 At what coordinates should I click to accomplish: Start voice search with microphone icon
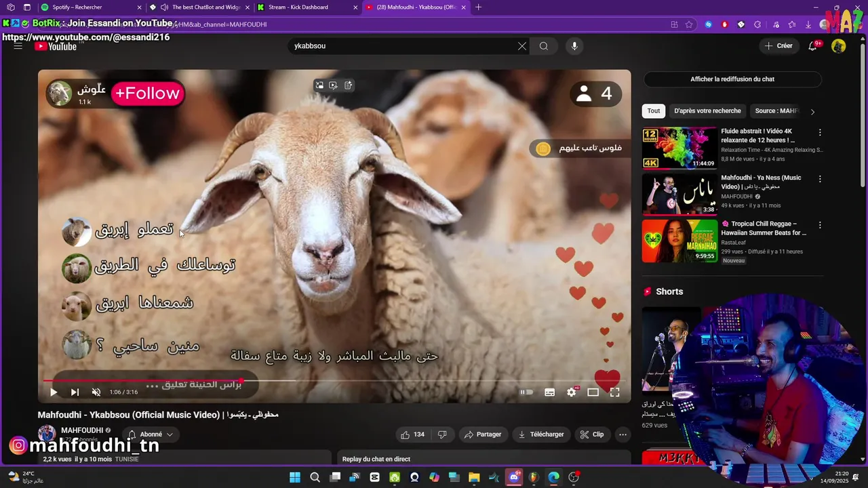pos(574,46)
